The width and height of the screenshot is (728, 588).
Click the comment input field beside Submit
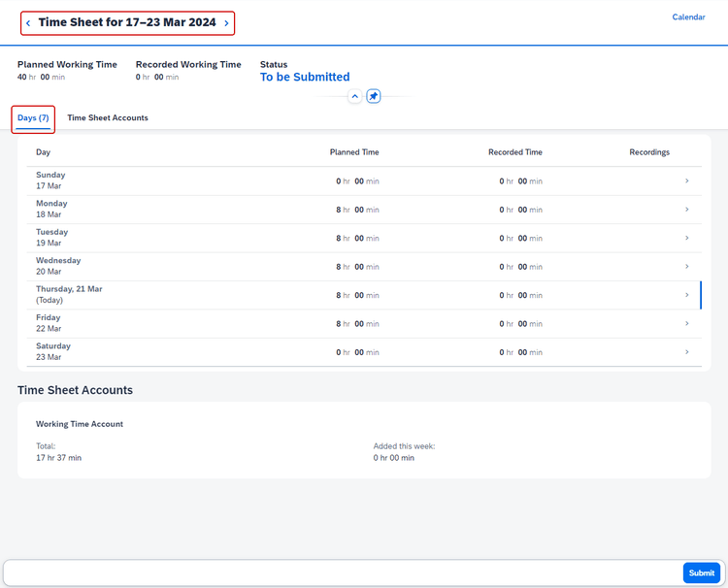point(343,572)
